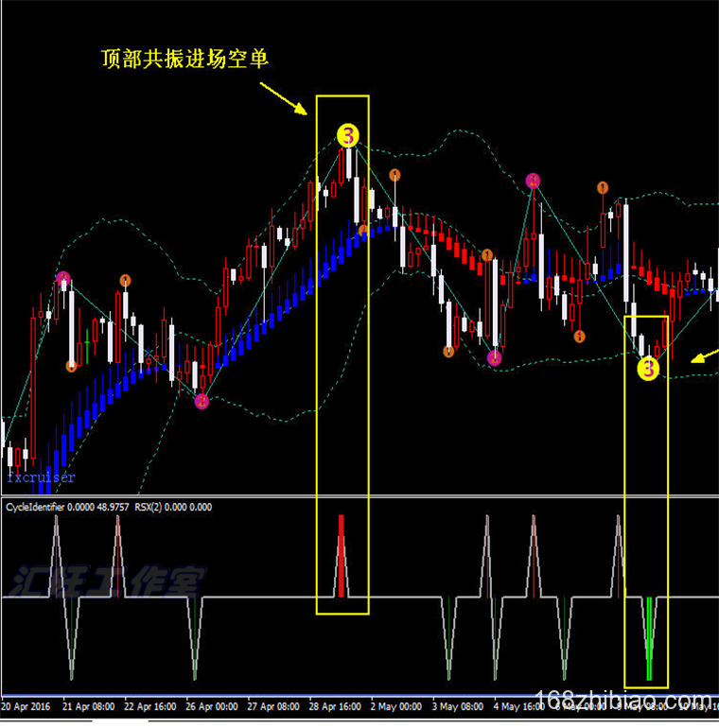Select the fxcruiser text label
Viewport: 719px width, 728px height.
(x=41, y=477)
